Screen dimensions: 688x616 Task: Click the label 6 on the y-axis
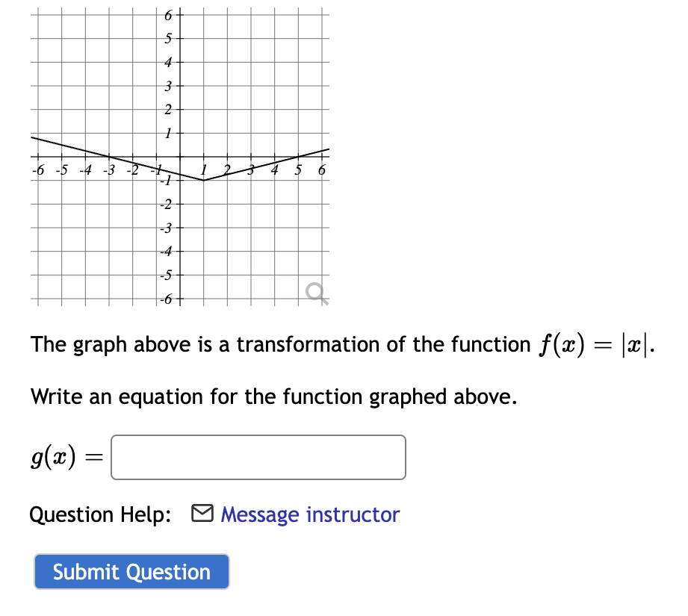click(168, 13)
